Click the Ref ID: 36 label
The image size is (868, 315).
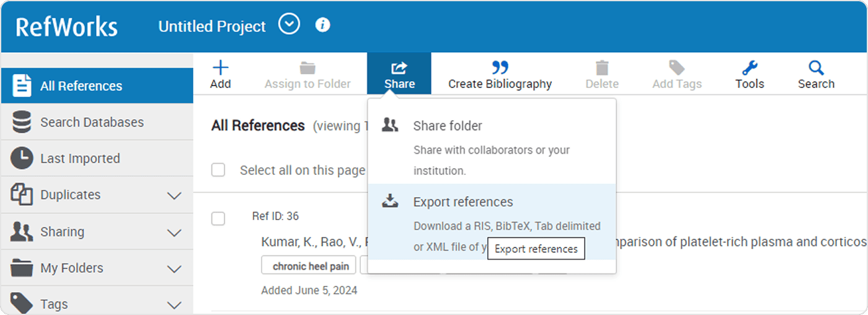click(x=275, y=216)
